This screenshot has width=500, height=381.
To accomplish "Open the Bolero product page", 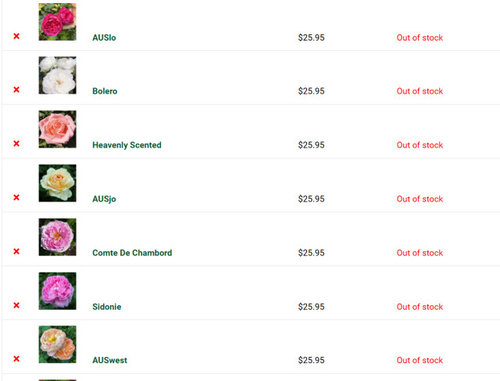I will tap(105, 91).
